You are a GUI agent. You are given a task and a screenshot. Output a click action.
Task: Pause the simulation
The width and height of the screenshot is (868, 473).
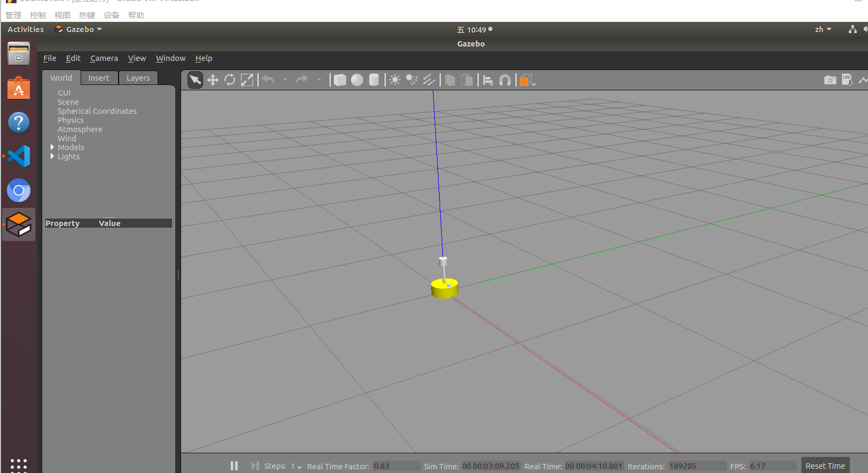[234, 466]
